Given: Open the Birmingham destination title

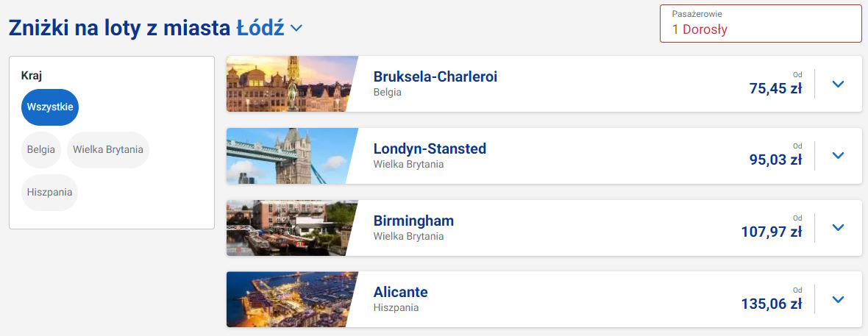Looking at the screenshot, I should pyautogui.click(x=413, y=221).
